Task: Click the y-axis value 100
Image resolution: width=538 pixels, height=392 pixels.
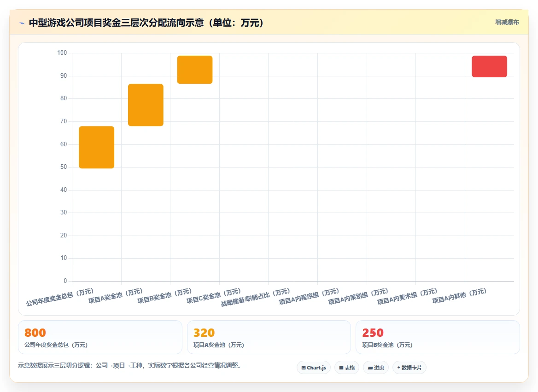Action: coord(62,53)
